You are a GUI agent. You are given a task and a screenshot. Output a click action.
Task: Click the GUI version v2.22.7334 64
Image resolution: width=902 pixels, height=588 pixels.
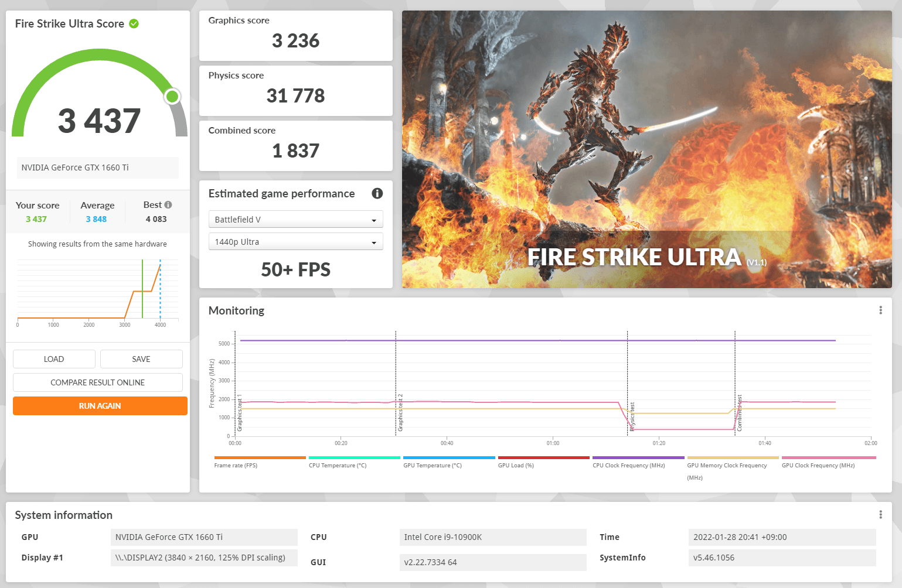[x=493, y=562]
